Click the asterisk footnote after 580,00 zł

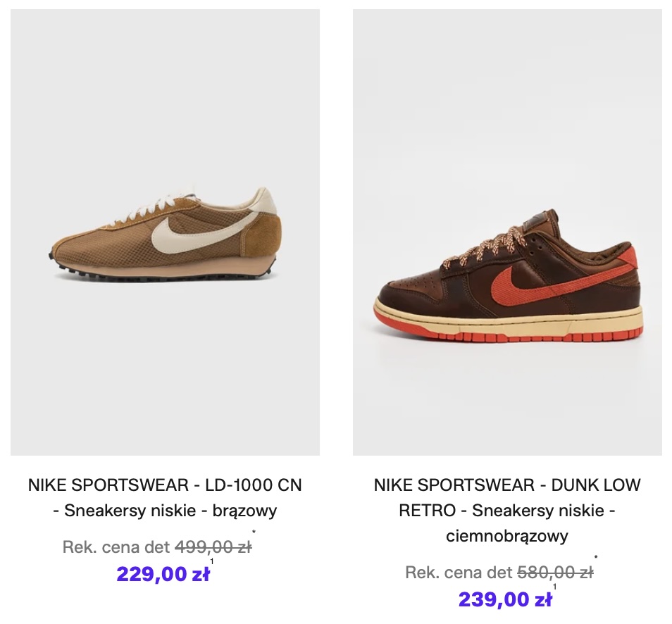pyautogui.click(x=596, y=559)
